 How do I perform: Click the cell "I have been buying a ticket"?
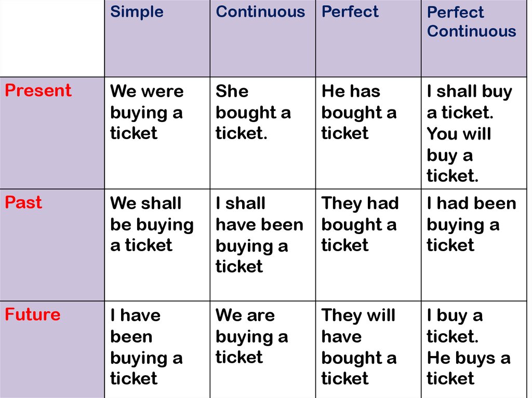pyautogui.click(x=157, y=350)
